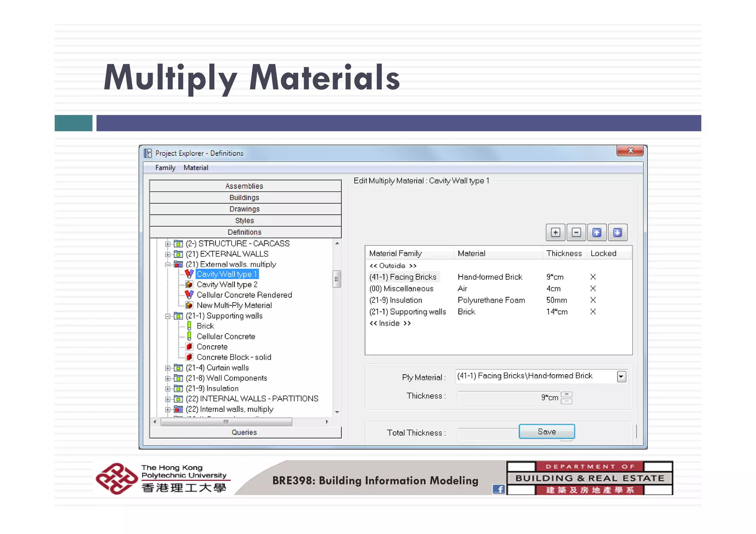Image resolution: width=756 pixels, height=534 pixels.
Task: Click the Cellular Concrete material icon
Action: [189, 336]
